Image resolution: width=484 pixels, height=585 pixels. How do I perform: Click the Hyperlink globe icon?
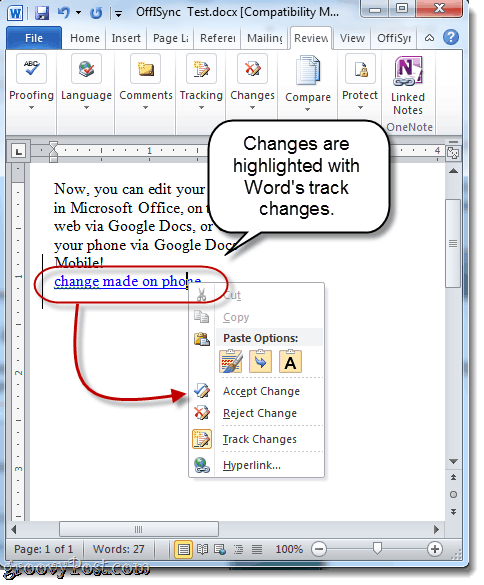click(x=202, y=465)
